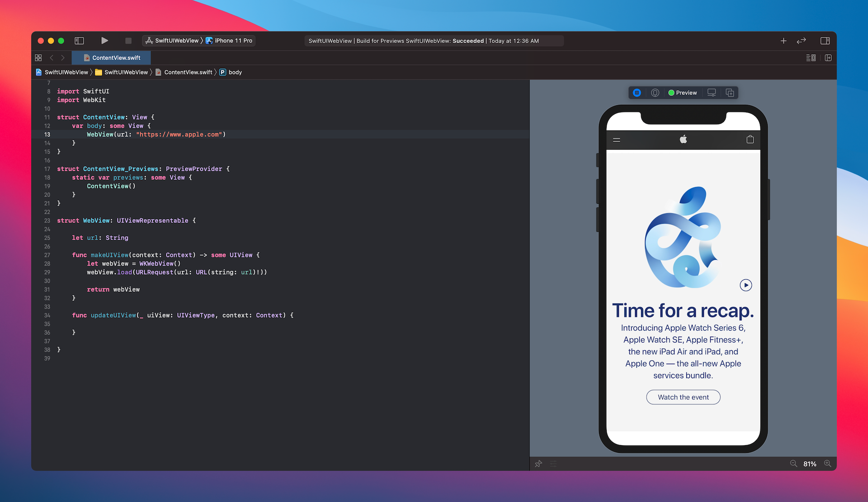
Task: Click the device preview icon
Action: point(712,92)
